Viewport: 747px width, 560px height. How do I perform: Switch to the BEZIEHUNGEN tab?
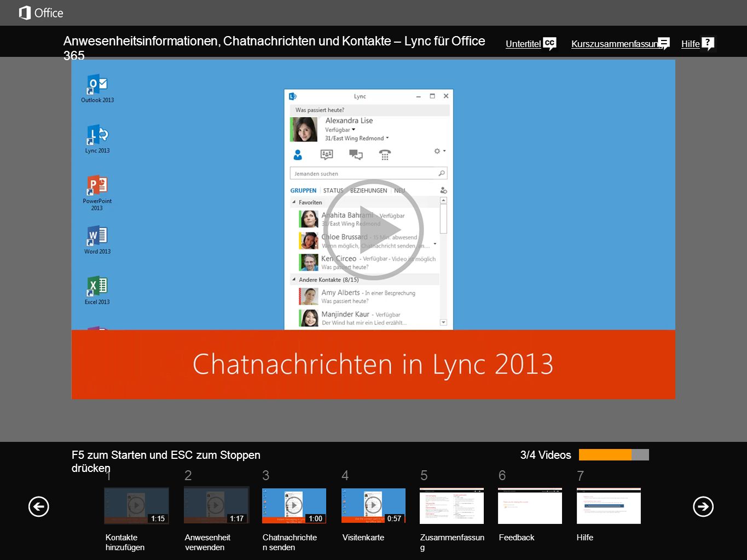369,190
